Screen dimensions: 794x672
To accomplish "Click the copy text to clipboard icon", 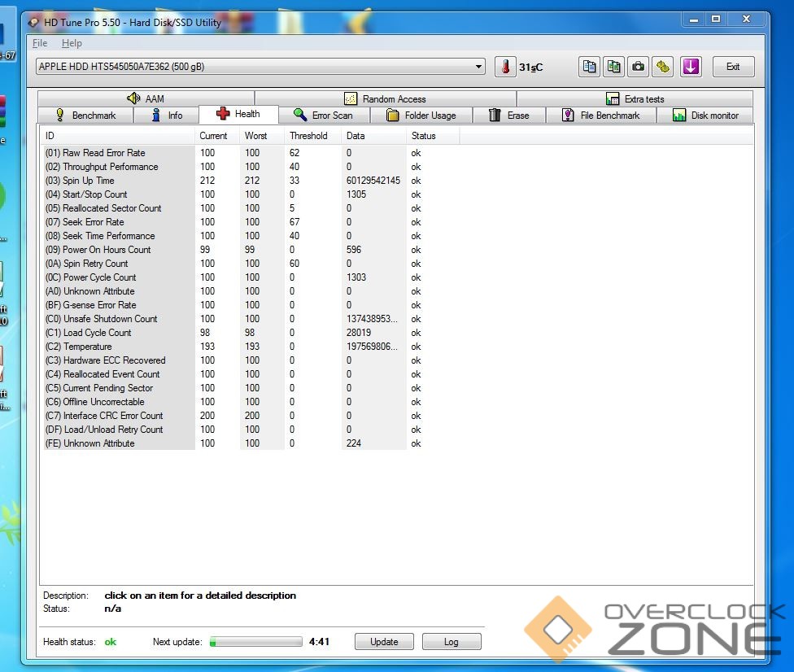I will coord(590,67).
